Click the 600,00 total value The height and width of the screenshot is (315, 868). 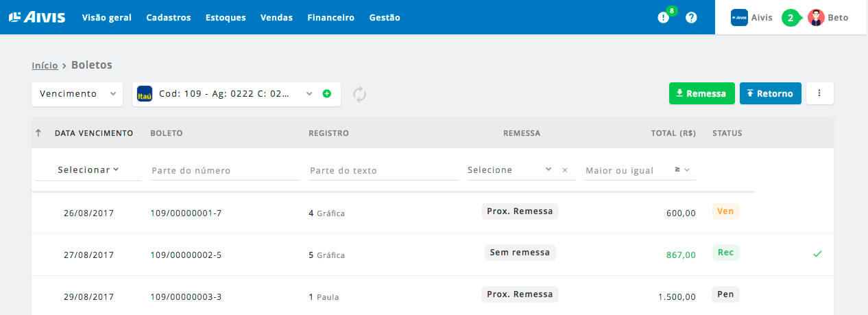point(681,213)
